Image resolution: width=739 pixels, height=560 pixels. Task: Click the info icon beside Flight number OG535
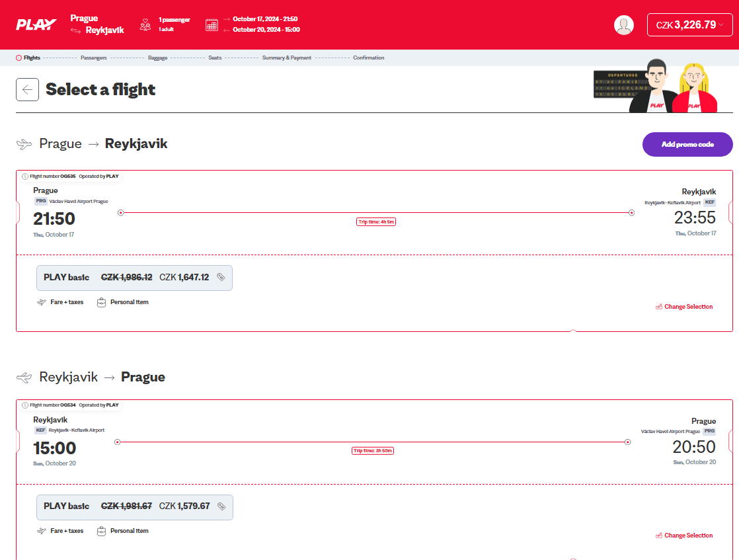tap(25, 177)
